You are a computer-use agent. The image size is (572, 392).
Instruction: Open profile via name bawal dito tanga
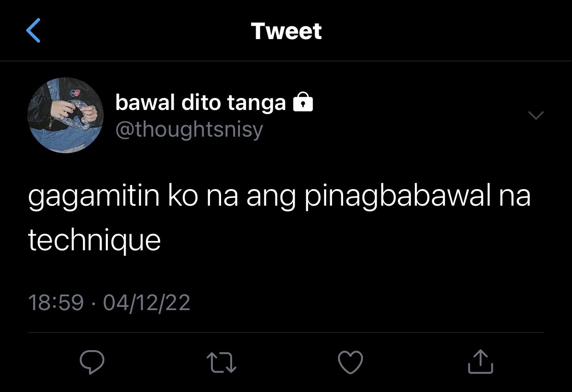[x=200, y=103]
